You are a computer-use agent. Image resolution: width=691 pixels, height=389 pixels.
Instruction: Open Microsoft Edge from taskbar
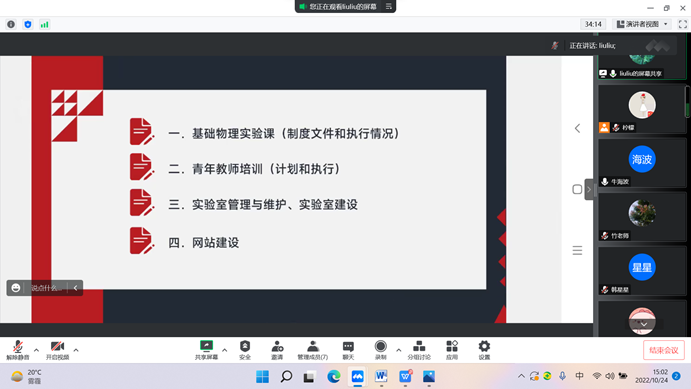coord(334,377)
